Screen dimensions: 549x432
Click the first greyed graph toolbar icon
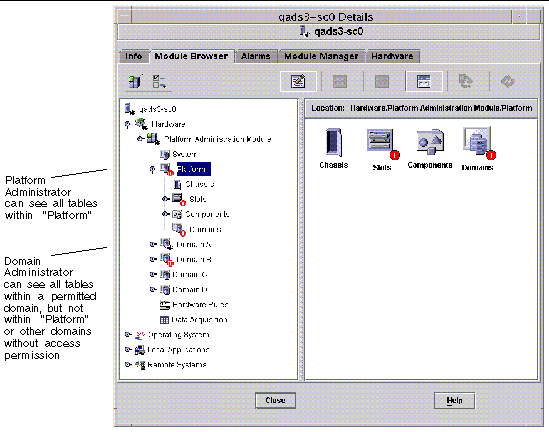click(340, 81)
